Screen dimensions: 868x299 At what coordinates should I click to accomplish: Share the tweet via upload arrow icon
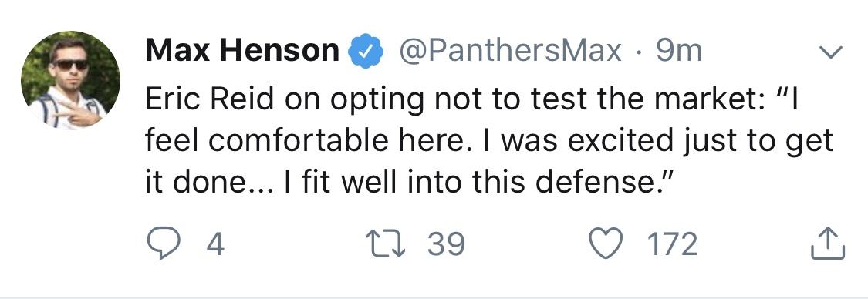[828, 244]
